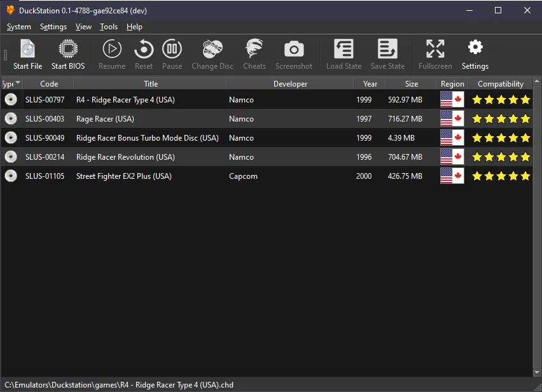Select Ridge Racer Bonus Turbo Mode Disc (USA)
The image size is (542, 392).
[x=147, y=138]
